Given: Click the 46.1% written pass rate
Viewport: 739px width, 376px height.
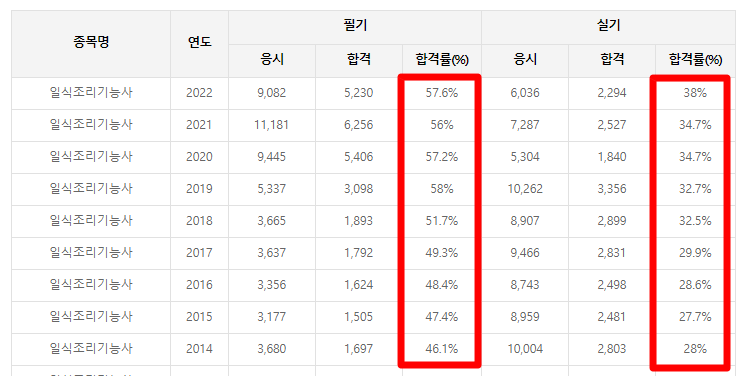Looking at the screenshot, I should [442, 349].
